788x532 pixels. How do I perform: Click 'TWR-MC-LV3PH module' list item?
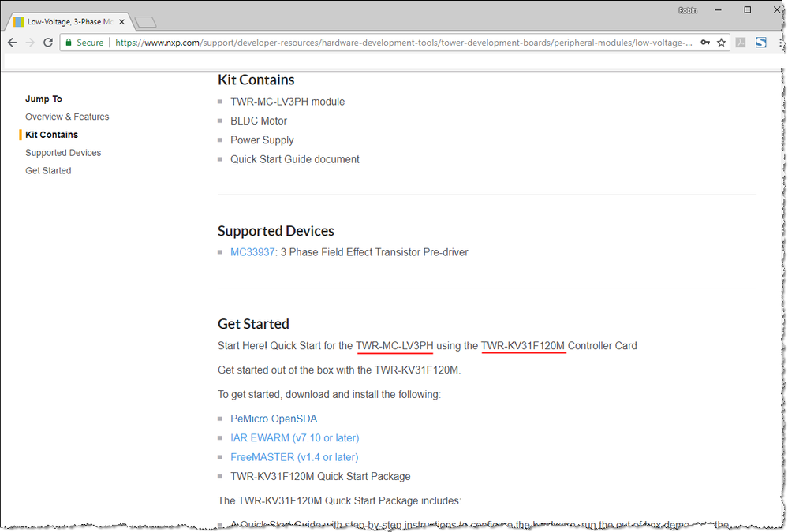point(287,102)
